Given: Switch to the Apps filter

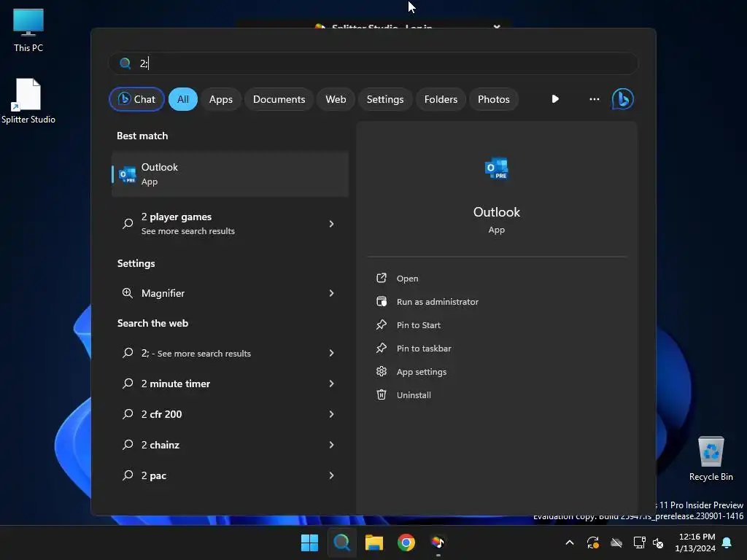Looking at the screenshot, I should (x=220, y=99).
